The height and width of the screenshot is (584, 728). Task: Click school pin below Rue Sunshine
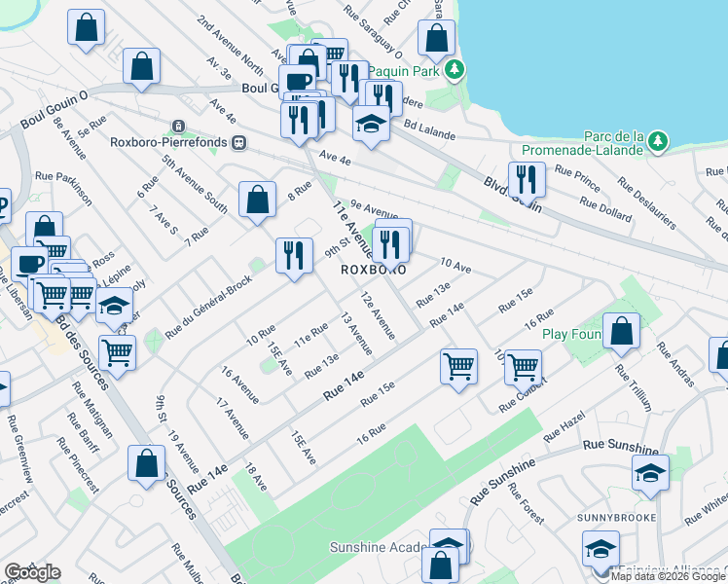tap(650, 475)
